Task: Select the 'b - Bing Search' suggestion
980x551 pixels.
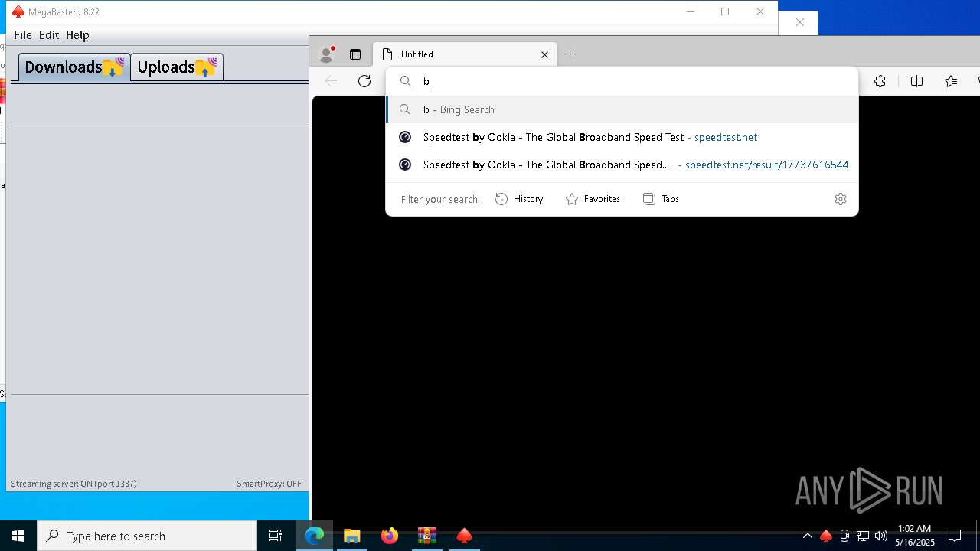Action: pyautogui.click(x=622, y=109)
